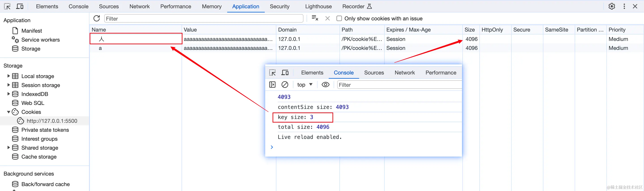Open the three-dot customize menu
Image resolution: width=644 pixels, height=191 pixels.
click(624, 6)
